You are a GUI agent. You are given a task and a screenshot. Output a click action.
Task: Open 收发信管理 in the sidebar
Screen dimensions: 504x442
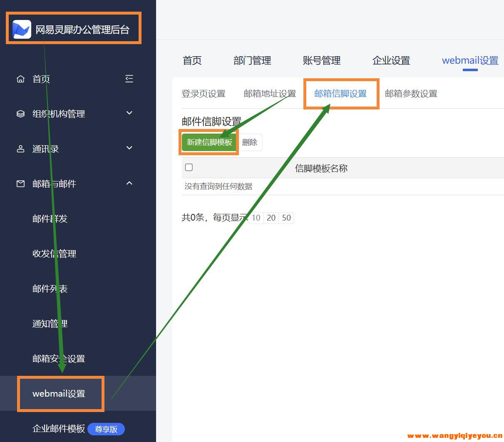click(x=55, y=254)
